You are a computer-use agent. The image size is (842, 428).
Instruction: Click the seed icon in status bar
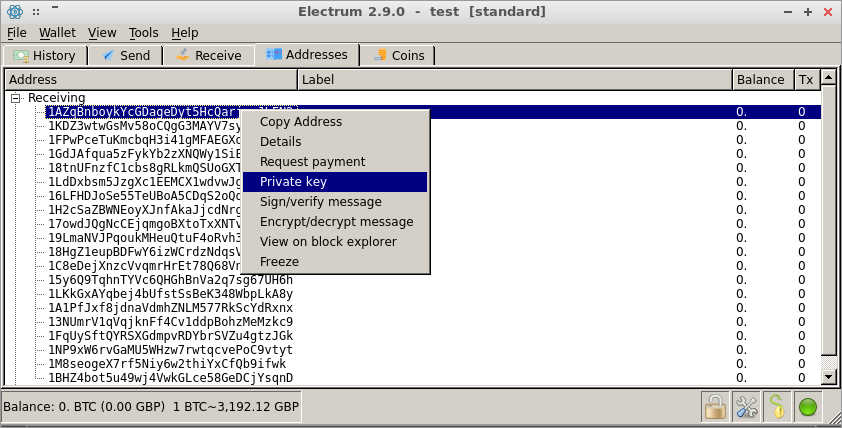[777, 407]
